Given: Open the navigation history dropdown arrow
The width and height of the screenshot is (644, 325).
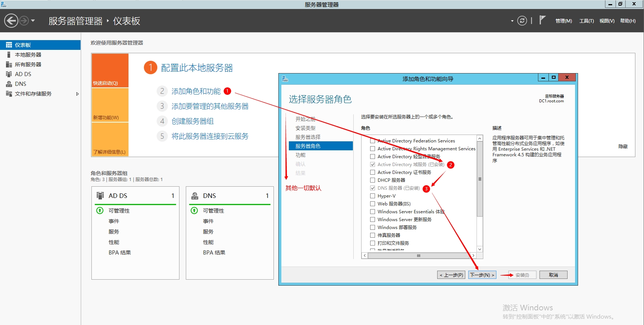Looking at the screenshot, I should [33, 21].
